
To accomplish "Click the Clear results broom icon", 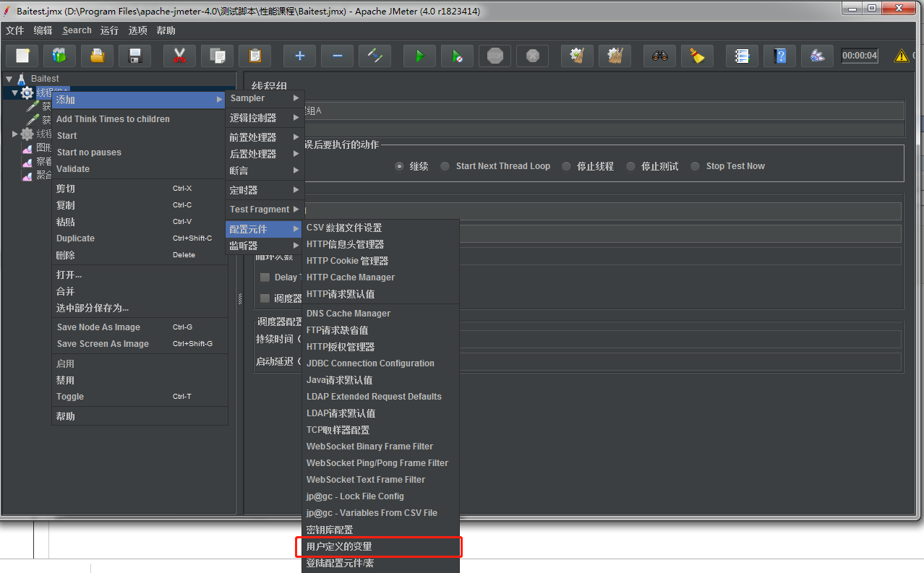I will [x=577, y=56].
